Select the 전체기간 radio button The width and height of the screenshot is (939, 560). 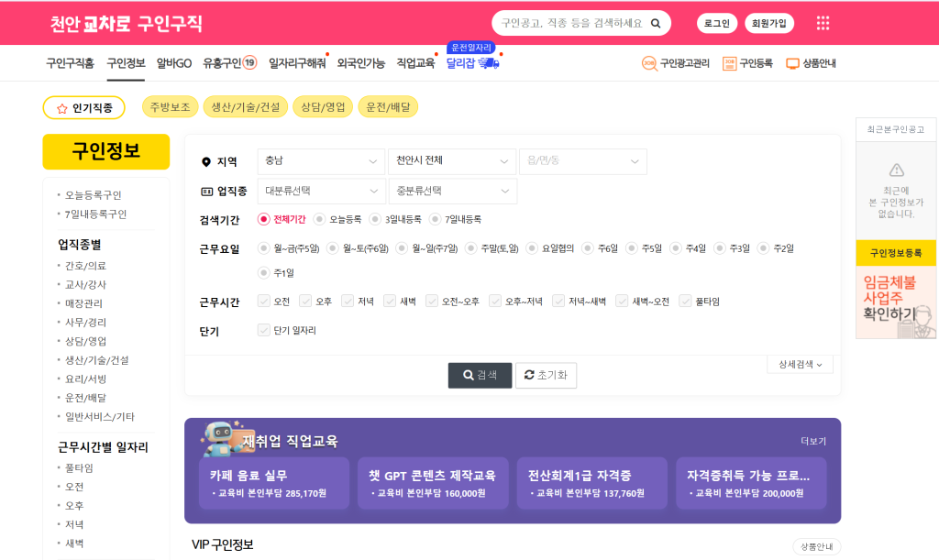pyautogui.click(x=263, y=219)
